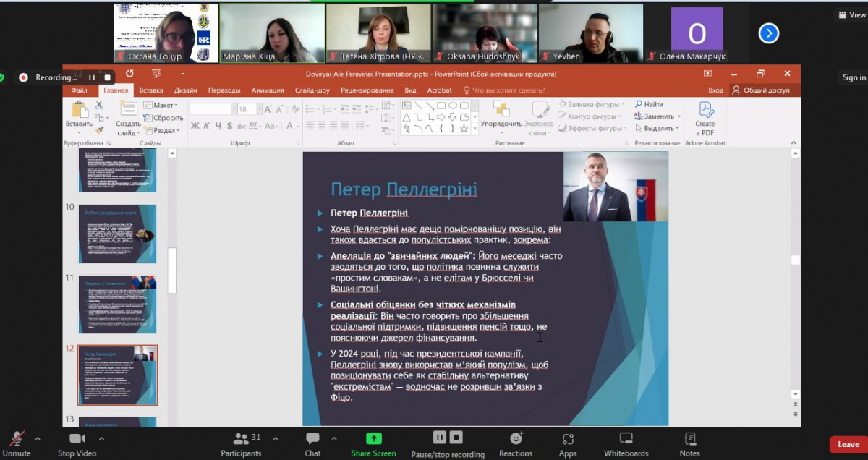This screenshot has width=868, height=460.
Task: Open the Анимация ribbon tab
Action: pos(268,90)
